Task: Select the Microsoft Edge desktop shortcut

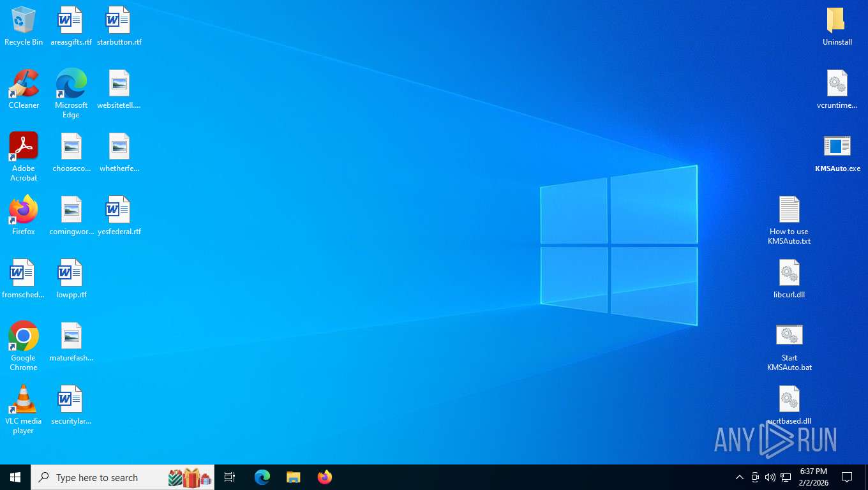Action: (x=71, y=94)
